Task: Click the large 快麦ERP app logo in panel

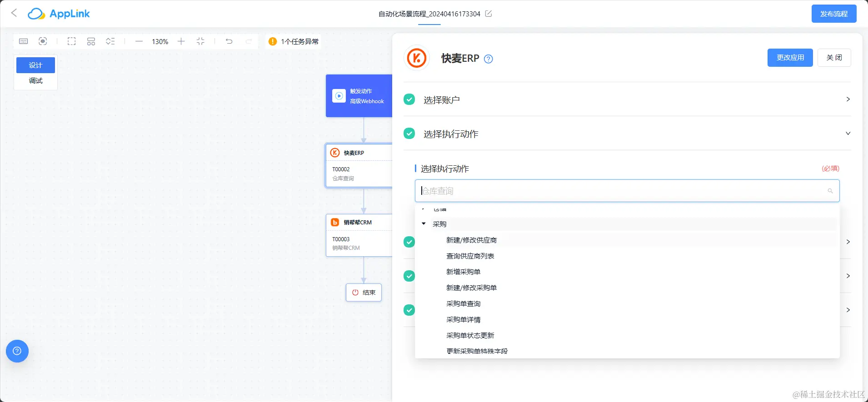Action: tap(417, 58)
